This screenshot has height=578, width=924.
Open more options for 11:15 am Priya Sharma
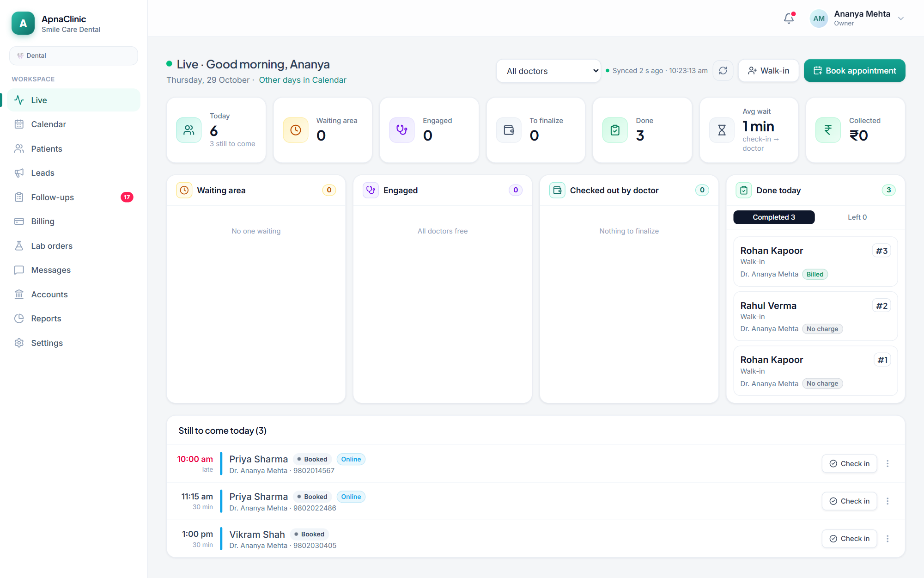click(888, 501)
